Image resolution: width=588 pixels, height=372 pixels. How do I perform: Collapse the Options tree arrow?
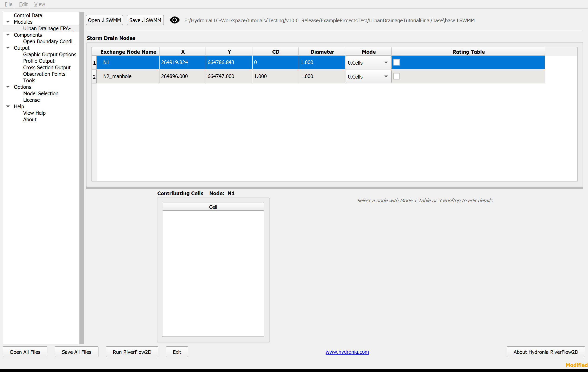pos(8,87)
